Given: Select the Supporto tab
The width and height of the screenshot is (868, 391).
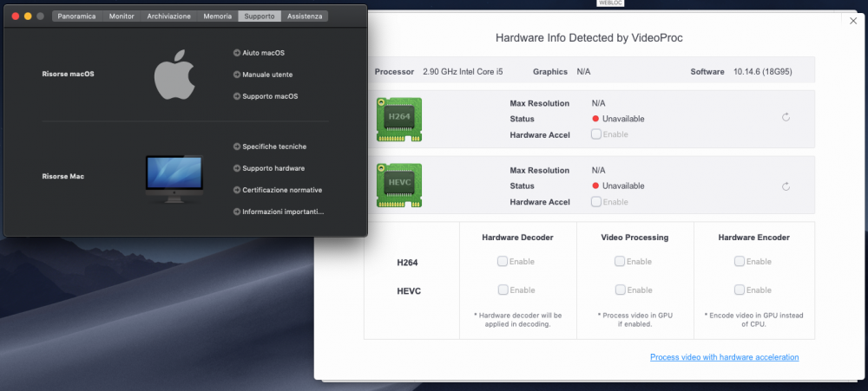Looking at the screenshot, I should tap(259, 16).
